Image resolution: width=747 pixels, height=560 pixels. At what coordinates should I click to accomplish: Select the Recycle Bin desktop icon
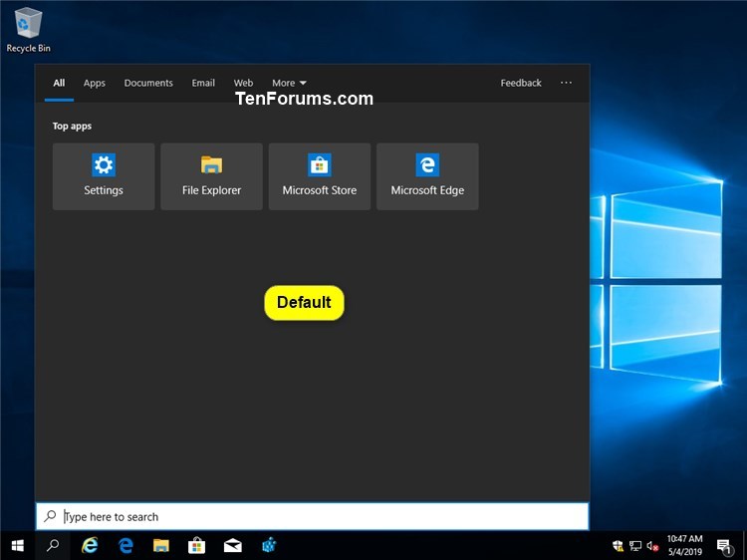pyautogui.click(x=28, y=30)
